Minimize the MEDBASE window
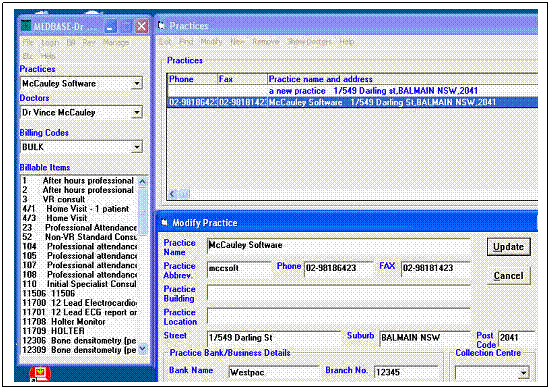Screen dimensions: 551x390 pyautogui.click(x=110, y=26)
